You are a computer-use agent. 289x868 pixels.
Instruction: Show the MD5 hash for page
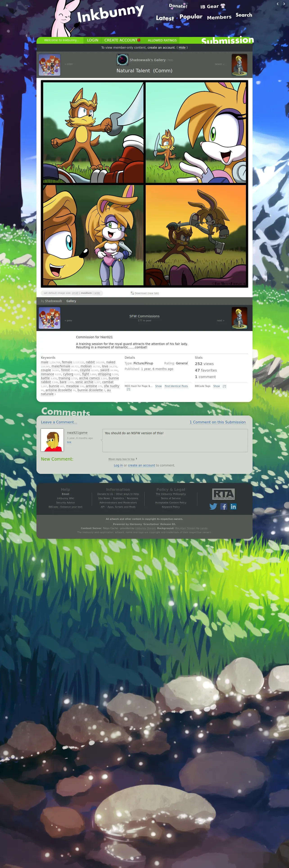tap(158, 386)
